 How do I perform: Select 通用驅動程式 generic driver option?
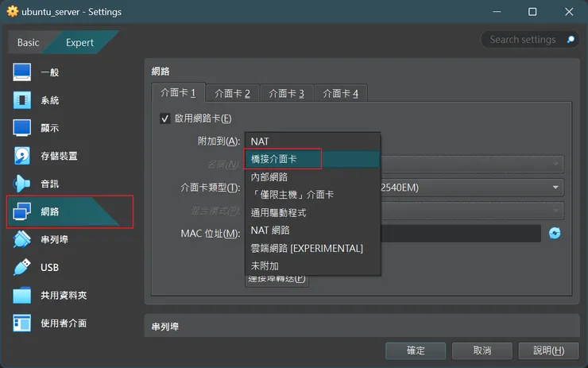pyautogui.click(x=313, y=213)
